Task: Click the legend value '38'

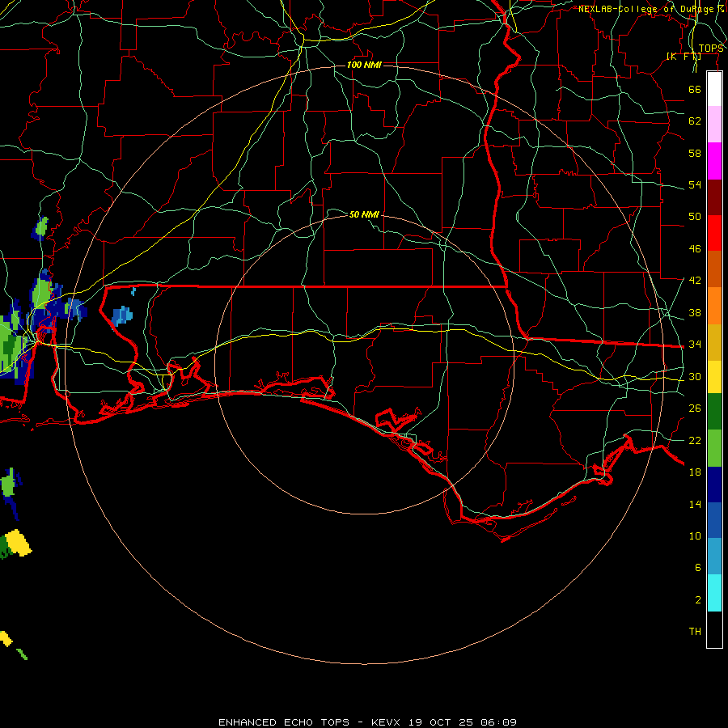Action: 695,312
